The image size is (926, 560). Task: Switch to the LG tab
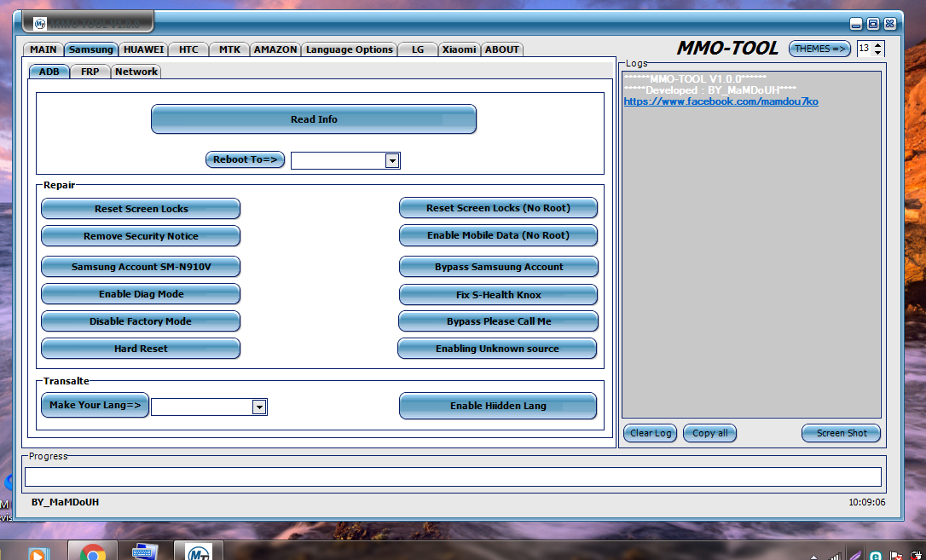click(x=418, y=49)
